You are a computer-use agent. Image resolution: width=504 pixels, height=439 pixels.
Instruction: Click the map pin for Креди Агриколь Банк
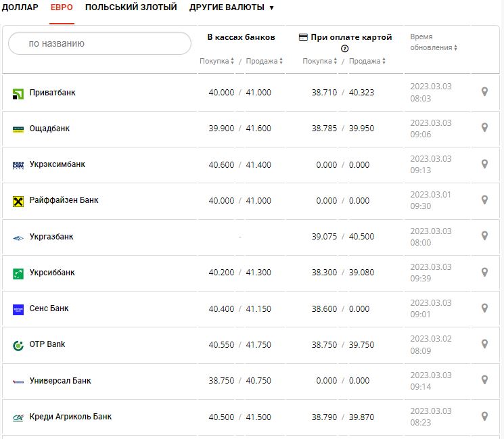484,416
